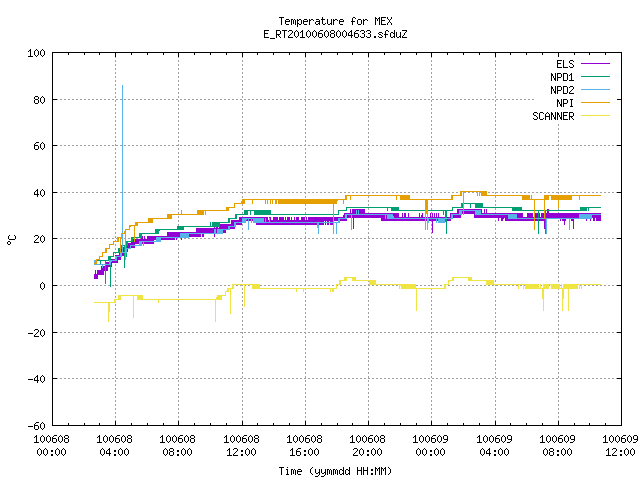The image size is (640, 480).
Task: Click the chart title "Temperature for MEX"
Action: coord(335,21)
